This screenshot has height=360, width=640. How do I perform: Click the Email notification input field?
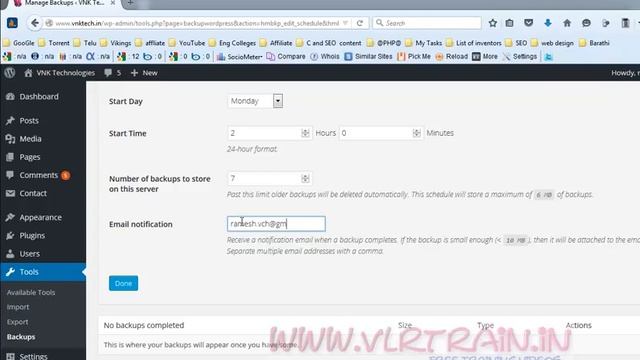[276, 224]
